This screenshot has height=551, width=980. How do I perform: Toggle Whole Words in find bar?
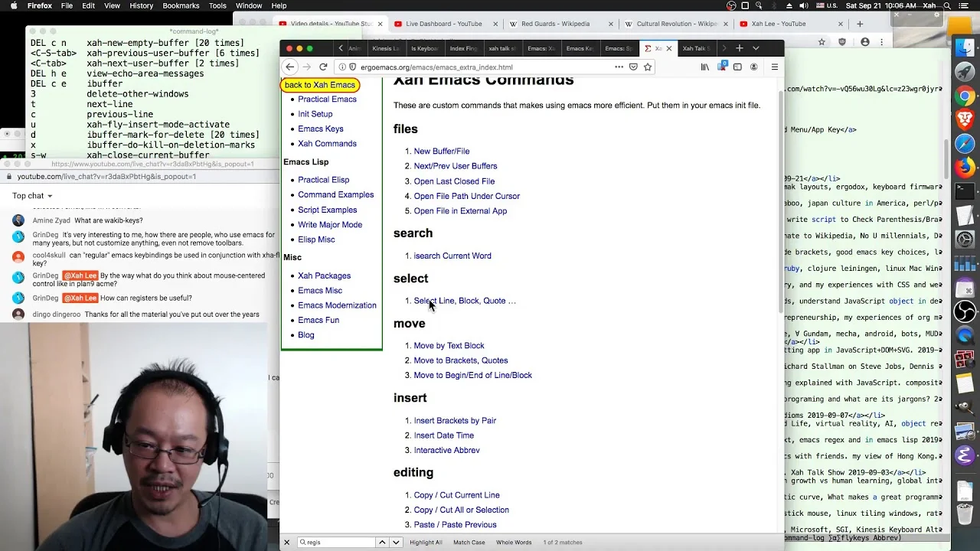tap(514, 543)
